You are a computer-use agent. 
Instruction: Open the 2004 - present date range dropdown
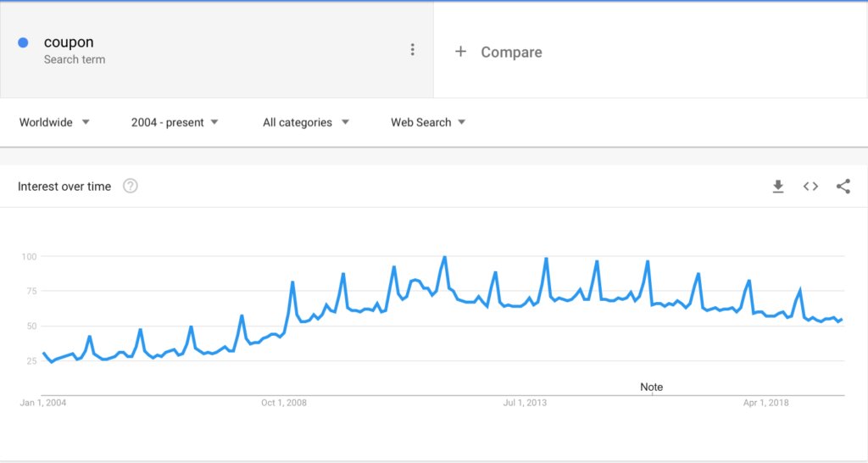click(175, 122)
